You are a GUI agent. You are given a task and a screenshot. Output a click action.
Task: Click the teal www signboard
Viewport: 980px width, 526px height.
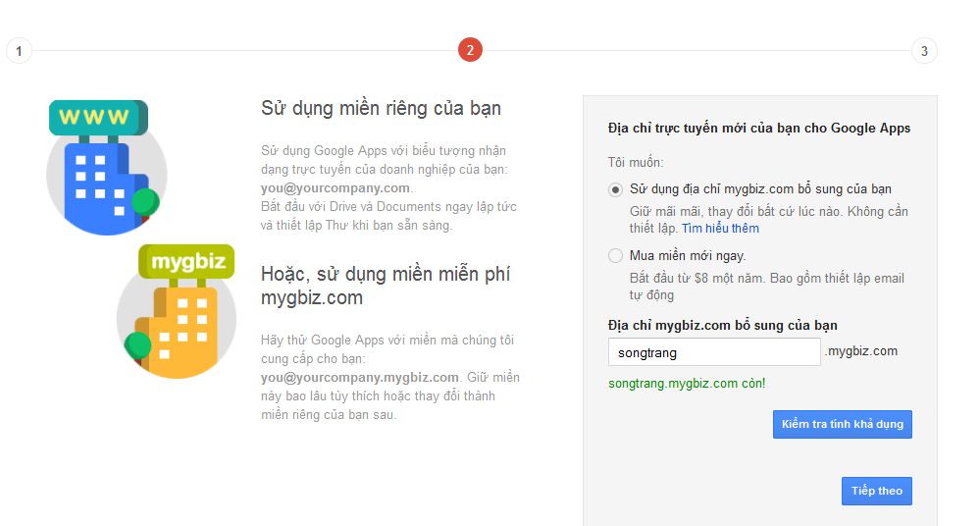97,117
